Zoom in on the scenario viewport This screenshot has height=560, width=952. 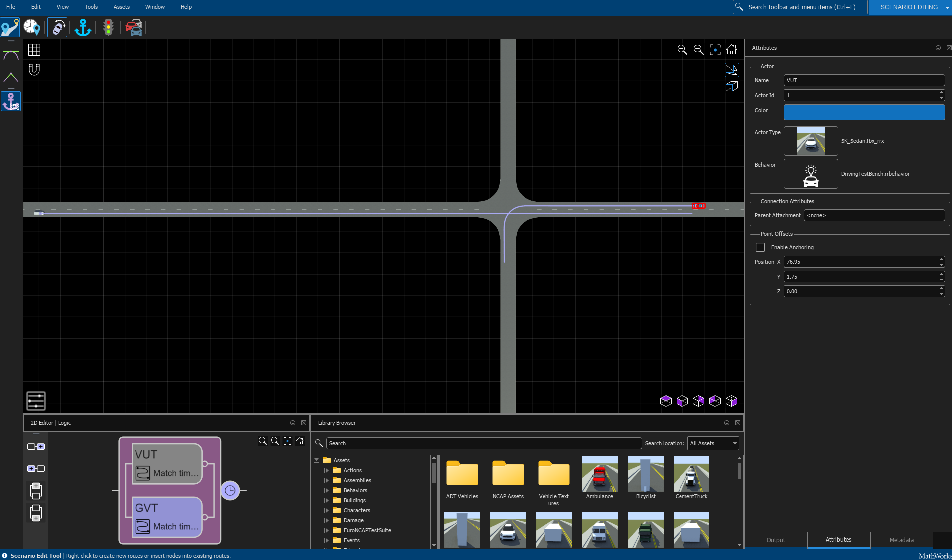point(682,50)
